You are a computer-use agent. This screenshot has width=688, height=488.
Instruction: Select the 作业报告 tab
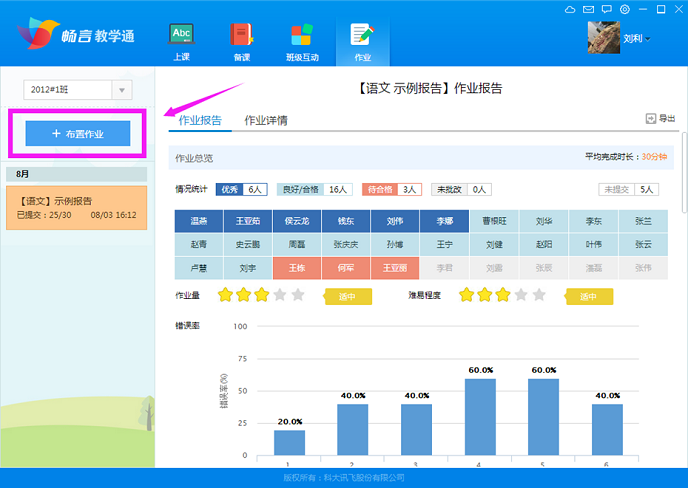point(199,121)
